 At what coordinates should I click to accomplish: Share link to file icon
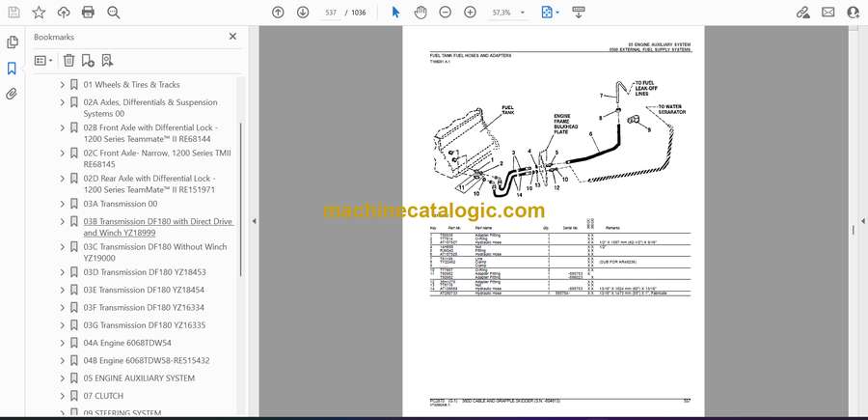click(x=802, y=13)
